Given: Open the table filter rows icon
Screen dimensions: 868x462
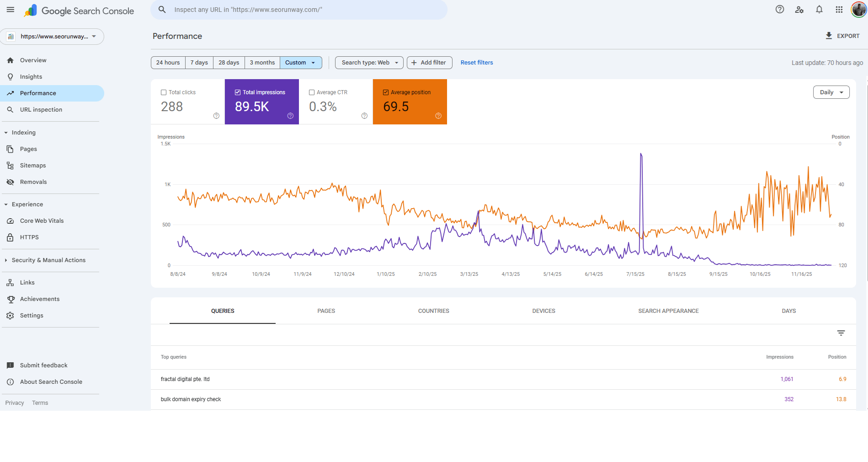Looking at the screenshot, I should (x=841, y=333).
